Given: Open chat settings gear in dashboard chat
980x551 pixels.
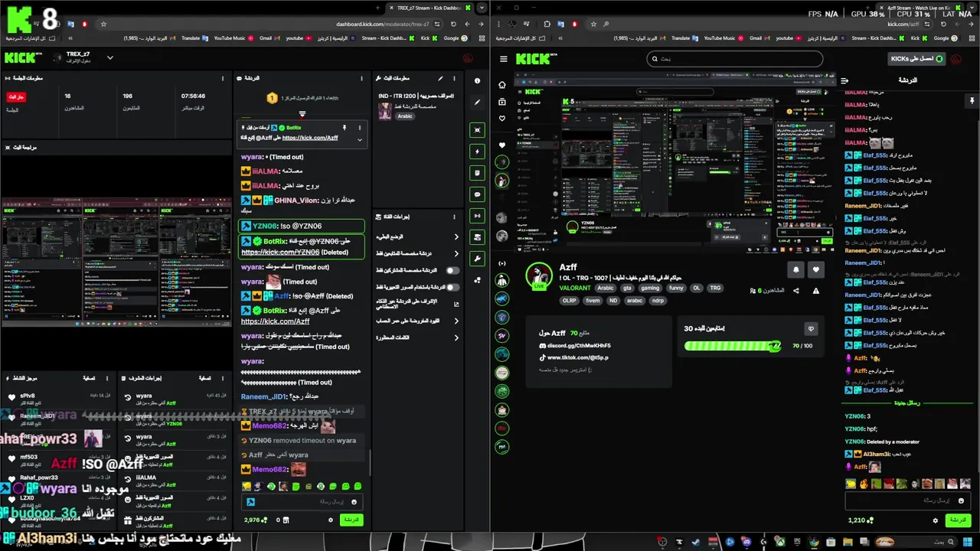Looking at the screenshot, I should point(331,520).
